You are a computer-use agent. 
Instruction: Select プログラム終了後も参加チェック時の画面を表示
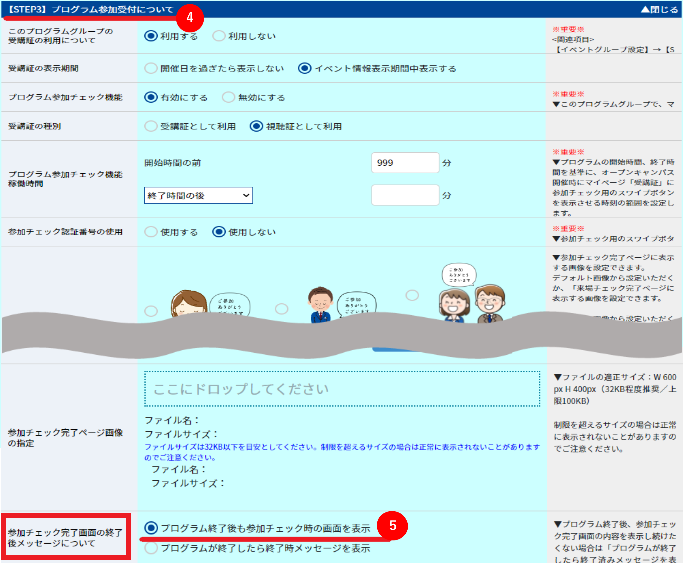(x=151, y=528)
